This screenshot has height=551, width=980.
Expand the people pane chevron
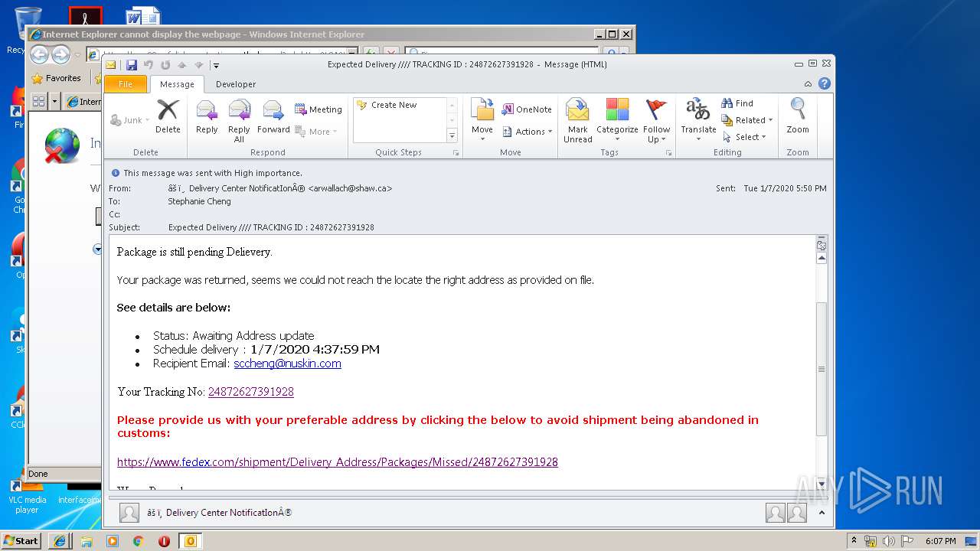822,513
